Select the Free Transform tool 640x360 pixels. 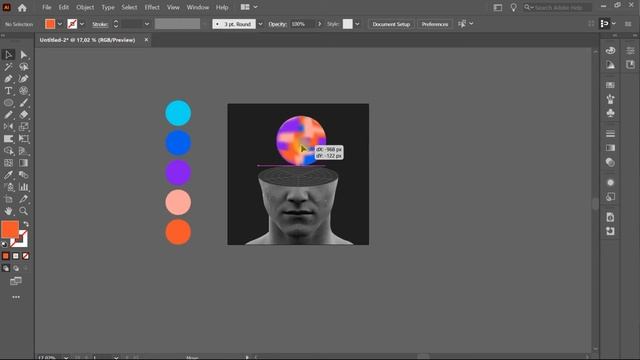[x=24, y=139]
